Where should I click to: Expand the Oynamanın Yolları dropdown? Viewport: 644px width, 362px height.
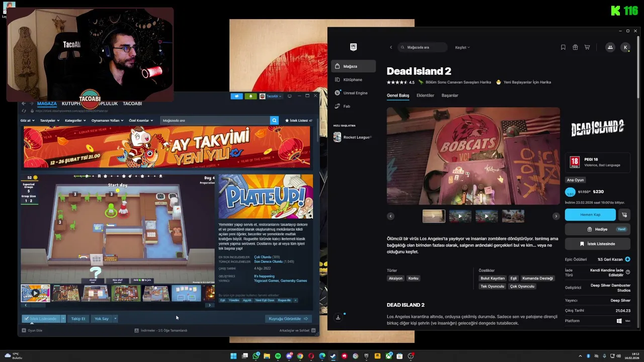pos(107,121)
